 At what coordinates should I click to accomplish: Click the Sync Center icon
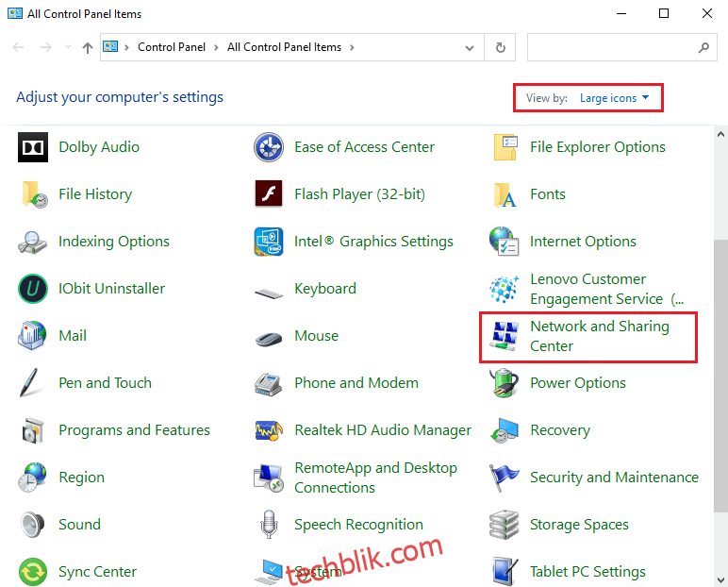(32, 572)
